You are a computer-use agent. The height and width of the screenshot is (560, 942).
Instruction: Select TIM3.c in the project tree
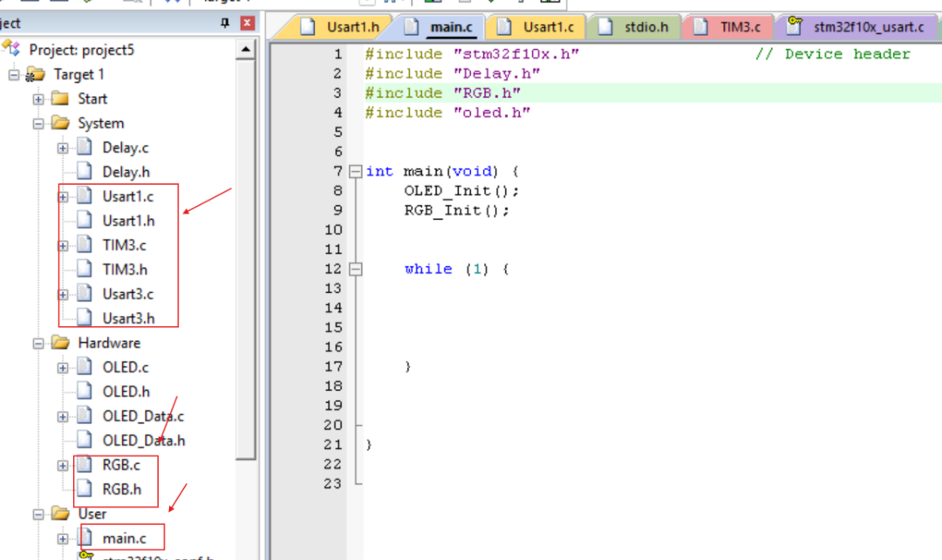pos(124,245)
